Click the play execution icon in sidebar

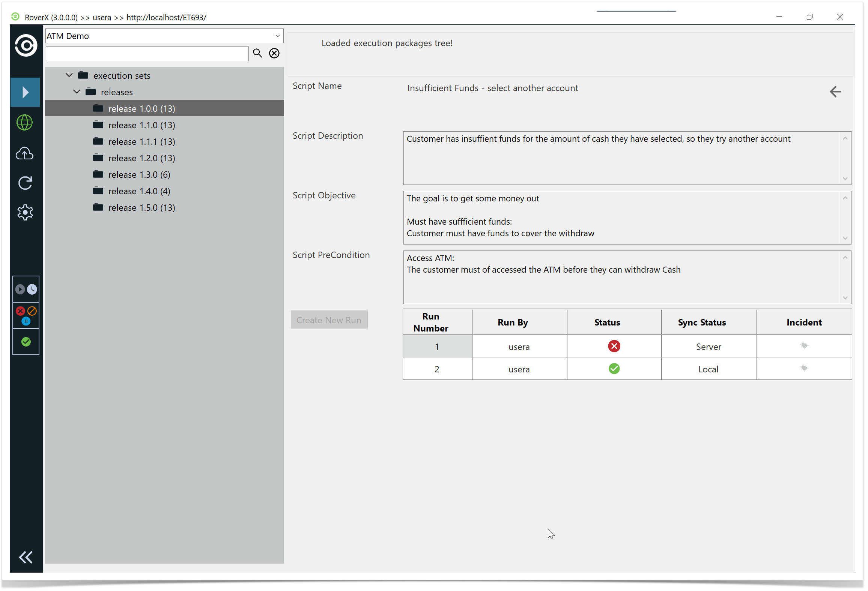[25, 92]
